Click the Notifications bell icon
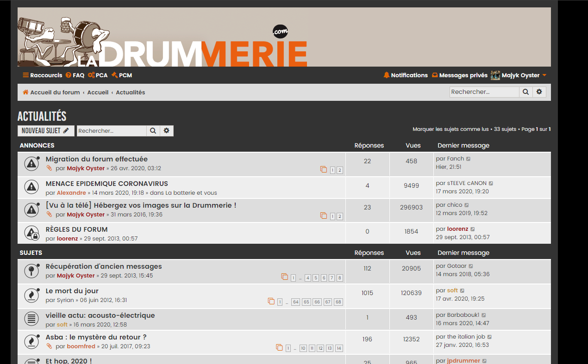The image size is (588, 364). [387, 75]
